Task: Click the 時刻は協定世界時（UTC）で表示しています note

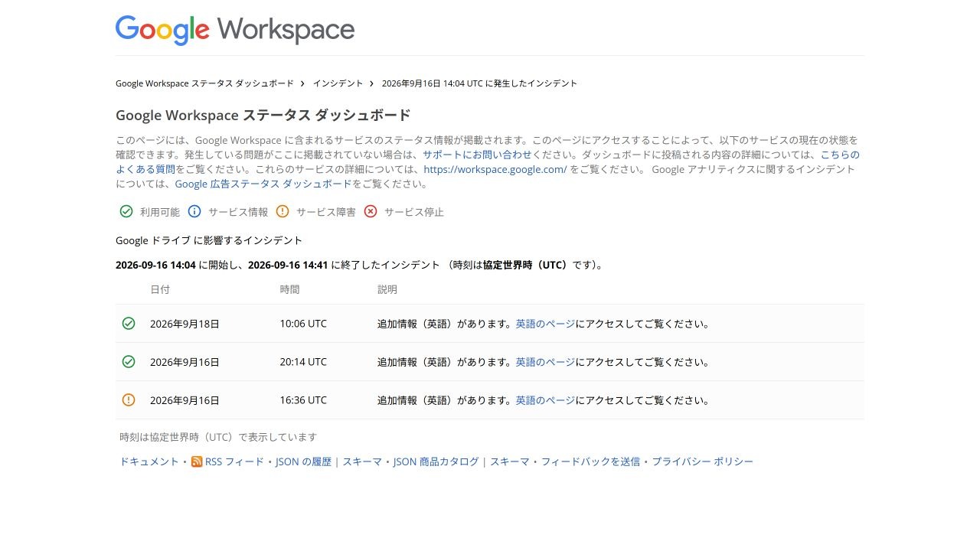Action: tap(218, 437)
